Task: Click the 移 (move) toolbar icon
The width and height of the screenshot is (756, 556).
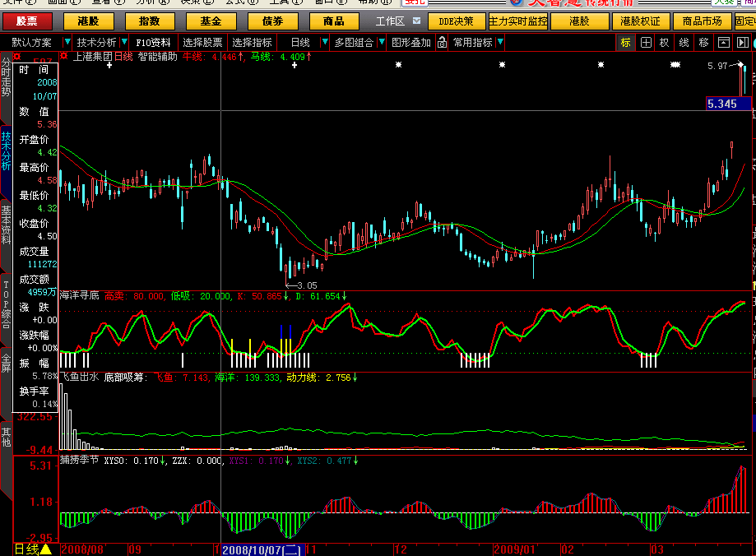Action: click(x=704, y=43)
